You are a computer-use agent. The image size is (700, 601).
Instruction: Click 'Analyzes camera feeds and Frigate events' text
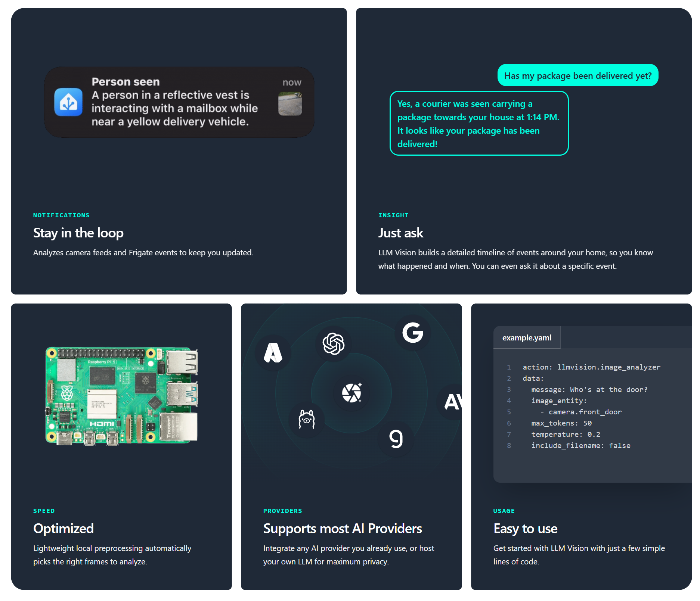coord(143,253)
